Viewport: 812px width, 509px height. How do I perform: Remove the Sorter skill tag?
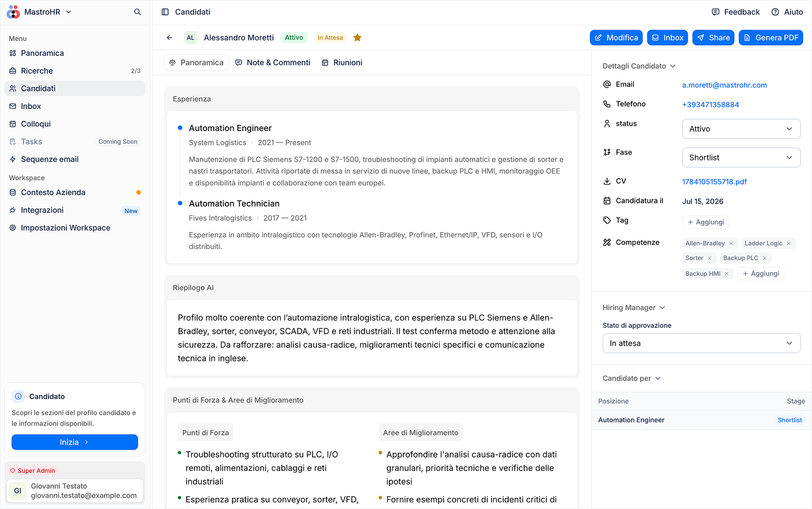710,258
